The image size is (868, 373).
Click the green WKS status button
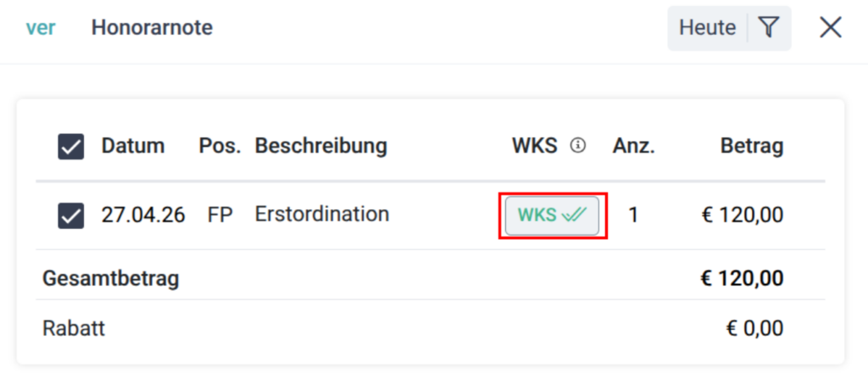552,215
